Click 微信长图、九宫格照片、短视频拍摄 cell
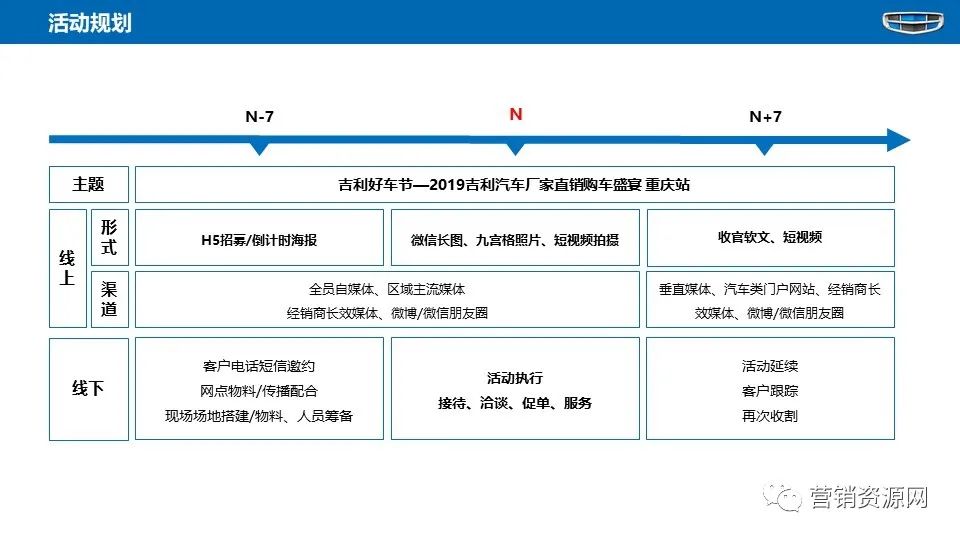This screenshot has height=540, width=960. (515, 238)
